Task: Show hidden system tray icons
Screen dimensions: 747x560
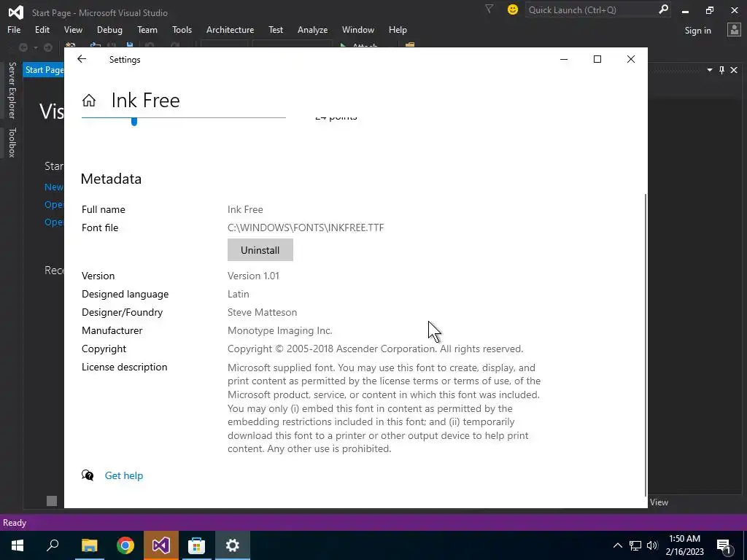Action: click(617, 545)
